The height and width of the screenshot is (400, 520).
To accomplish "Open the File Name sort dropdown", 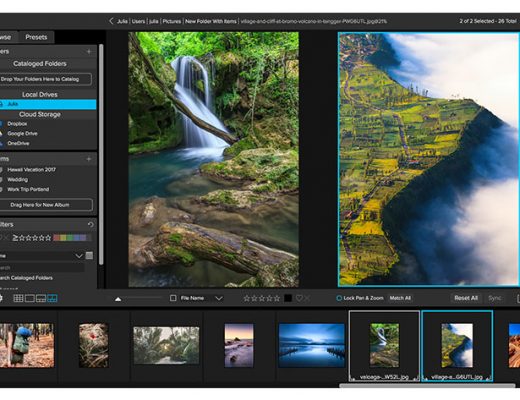I will pos(219,298).
